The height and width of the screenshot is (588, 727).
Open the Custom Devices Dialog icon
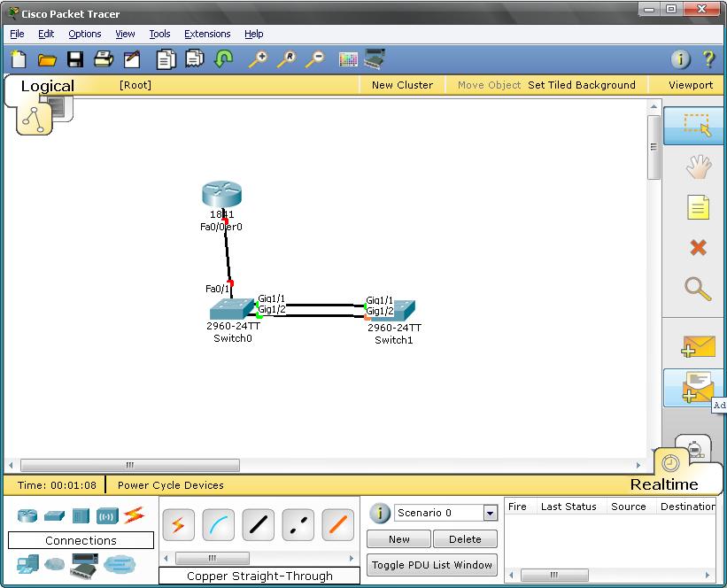coord(375,59)
